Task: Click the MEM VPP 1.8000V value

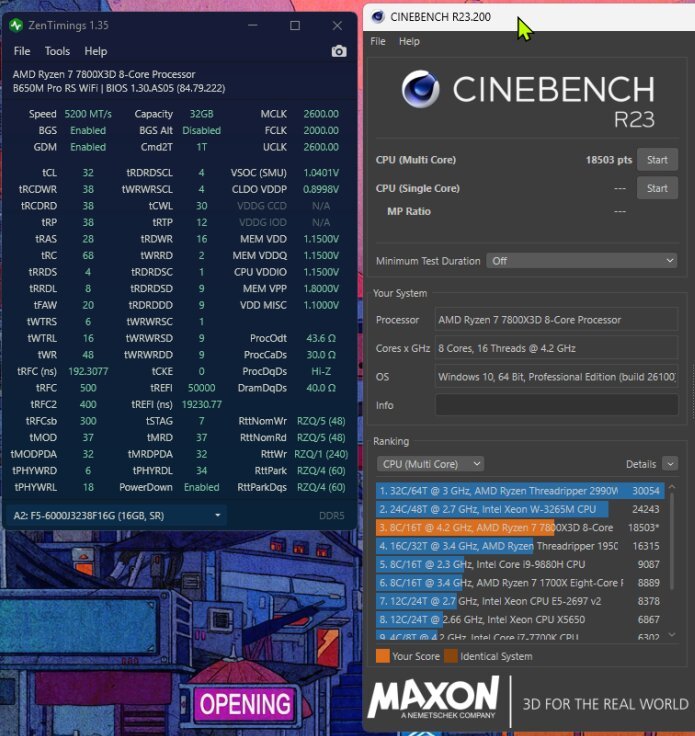Action: point(321,289)
